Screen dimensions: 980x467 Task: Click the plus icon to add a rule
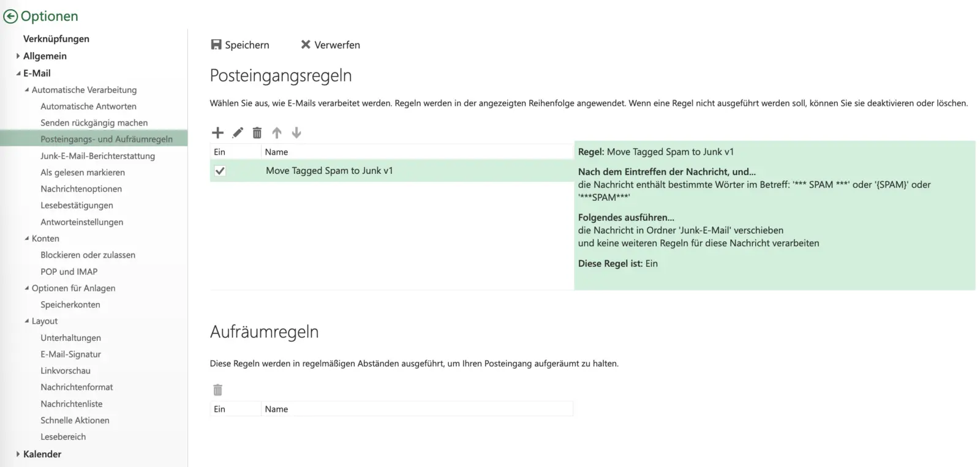217,133
